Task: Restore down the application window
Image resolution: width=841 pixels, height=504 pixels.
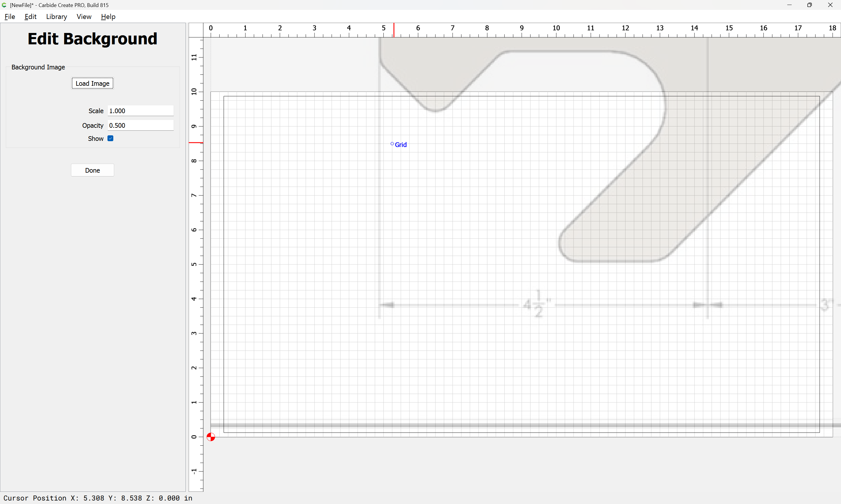Action: tap(810, 5)
